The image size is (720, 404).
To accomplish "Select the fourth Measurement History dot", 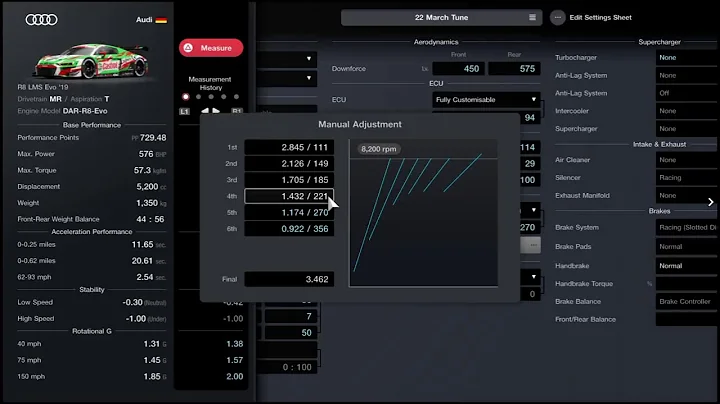I will click(224, 97).
